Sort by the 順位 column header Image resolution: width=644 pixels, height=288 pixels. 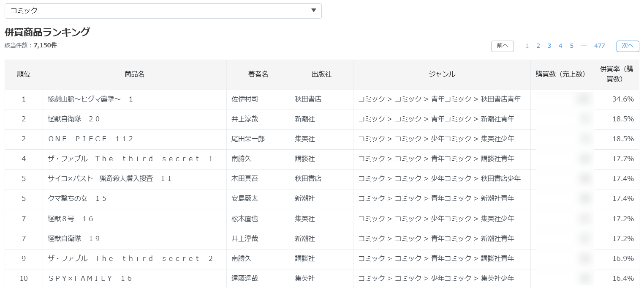pos(24,74)
